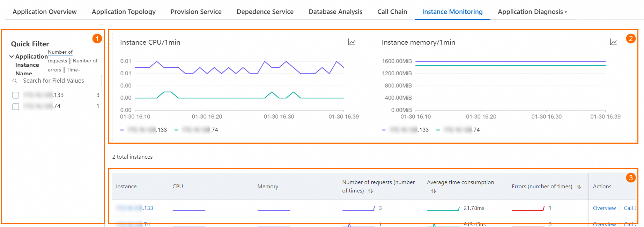The image size is (644, 227).
Task: Focus the Search for Field Values input
Action: (59, 81)
